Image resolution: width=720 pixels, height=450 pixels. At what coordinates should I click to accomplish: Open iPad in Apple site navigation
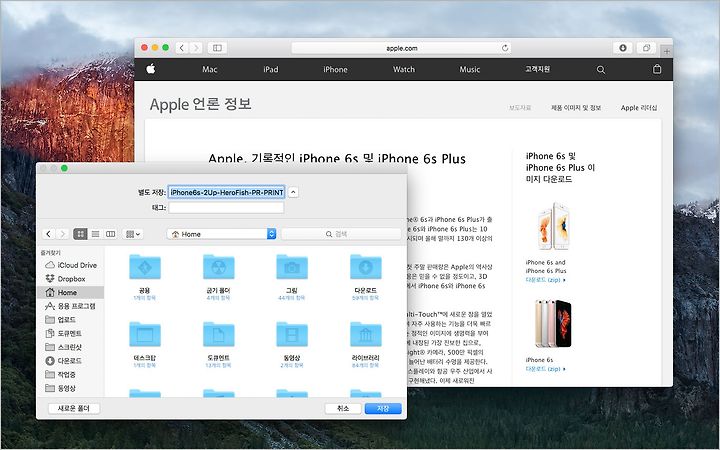(270, 69)
